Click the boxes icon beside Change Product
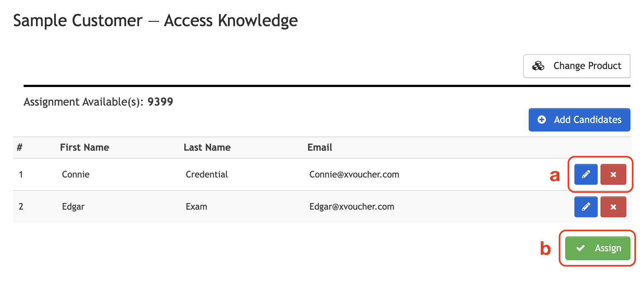This screenshot has width=644, height=285. tap(538, 66)
